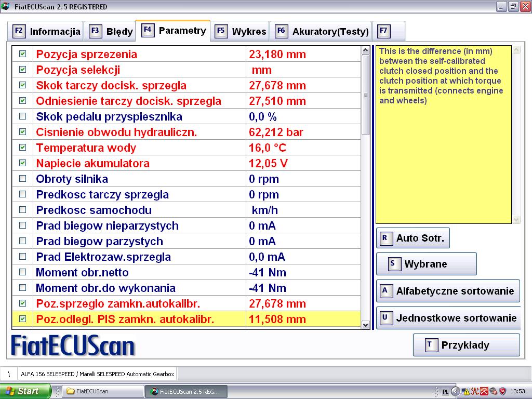Screen dimensions: 532x399
Task: Click Alfabetyczne sortowanie button
Action: [x=448, y=291]
